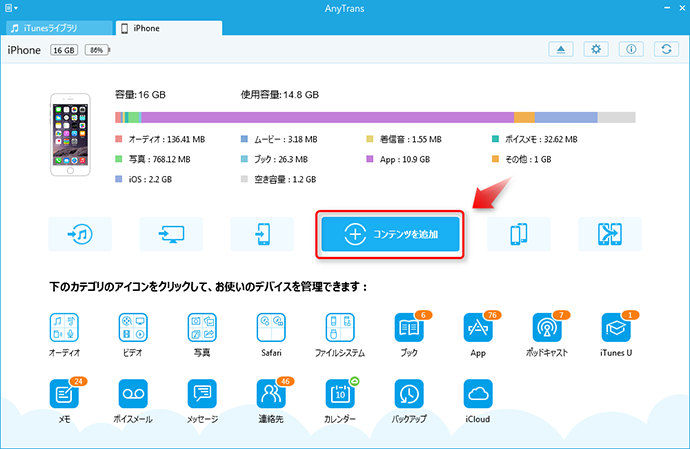Click the ムービー : 3.18 MB legend entry
Image resolution: width=690 pixels, height=449 pixels.
click(x=279, y=140)
